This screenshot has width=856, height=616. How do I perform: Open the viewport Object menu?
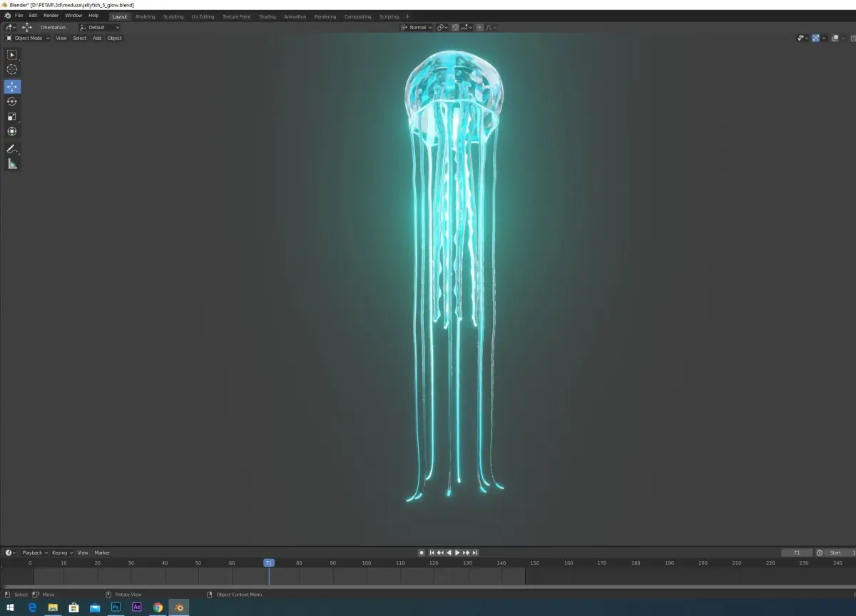[114, 38]
